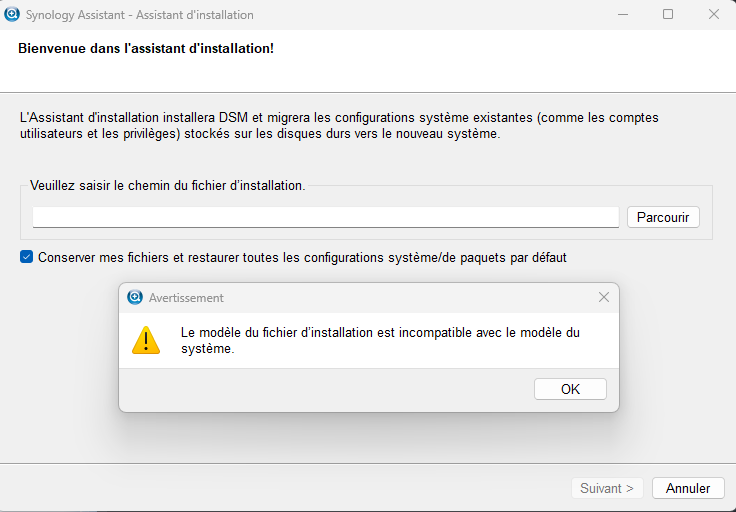Click the "Veuillez saisir le chemin" label
This screenshot has height=512, width=736.
coord(167,185)
